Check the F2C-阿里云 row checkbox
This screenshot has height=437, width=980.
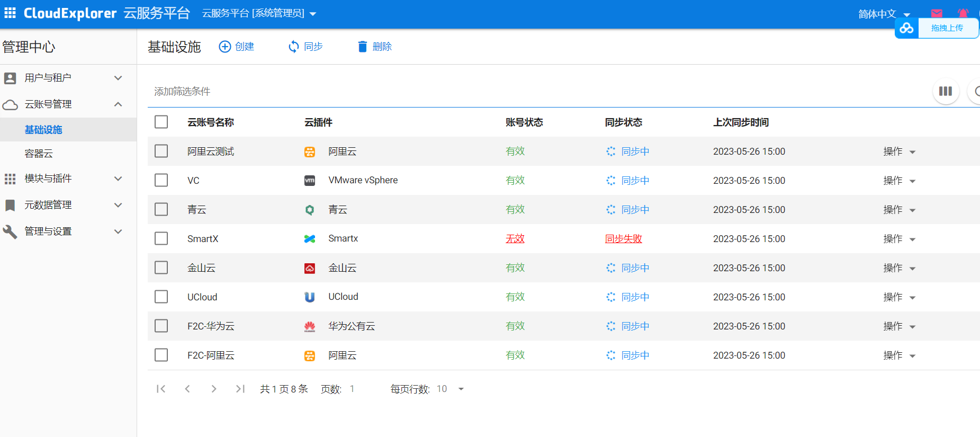161,355
